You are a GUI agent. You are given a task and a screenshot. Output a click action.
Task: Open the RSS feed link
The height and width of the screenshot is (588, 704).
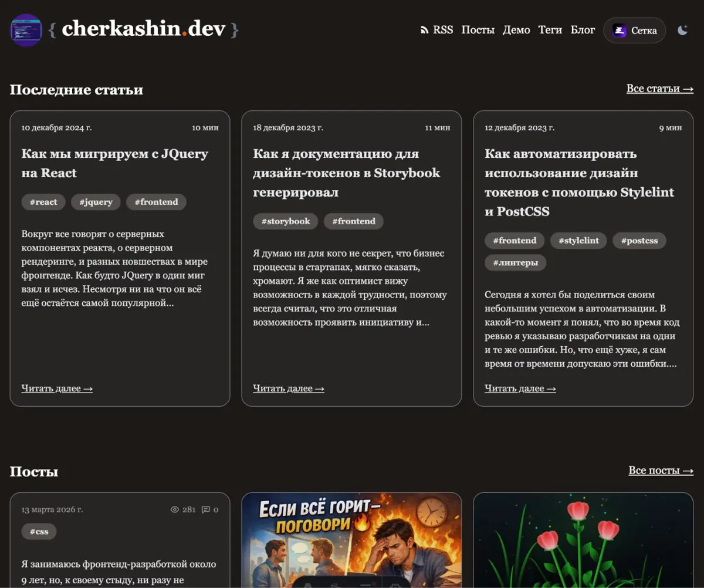coord(437,30)
